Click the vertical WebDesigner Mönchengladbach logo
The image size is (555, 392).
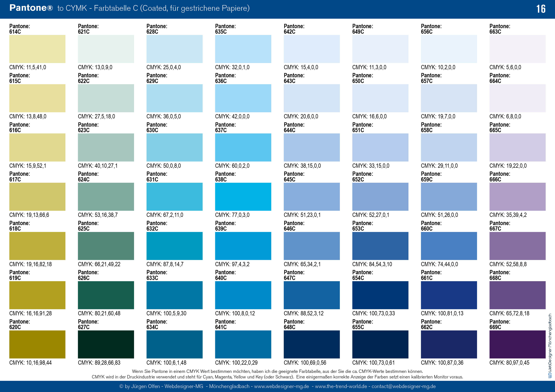(x=550, y=346)
